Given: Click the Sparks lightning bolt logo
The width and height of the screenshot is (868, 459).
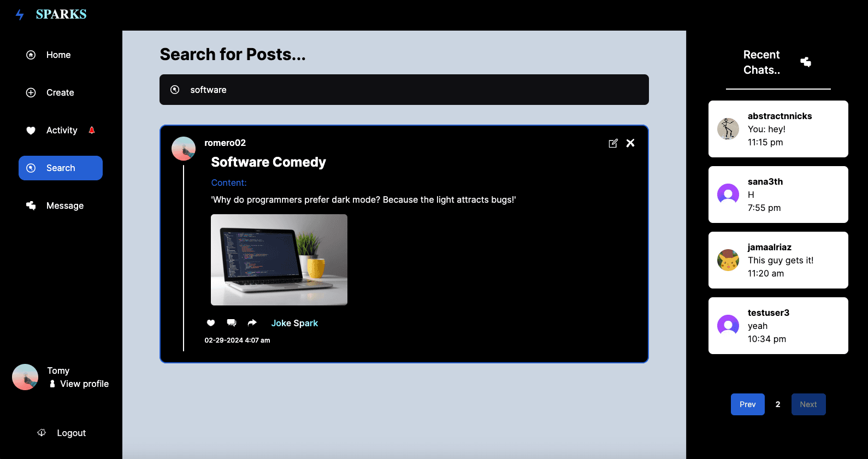Looking at the screenshot, I should click(20, 15).
